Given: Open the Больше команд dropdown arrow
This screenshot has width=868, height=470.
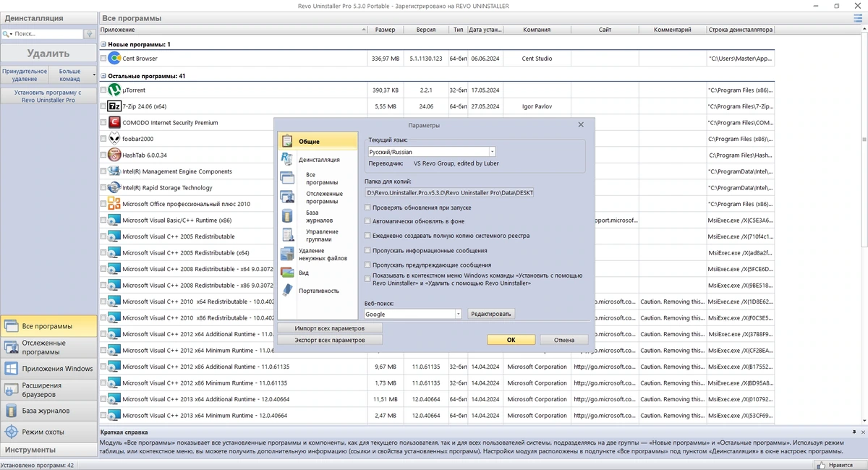Looking at the screenshot, I should (x=94, y=74).
